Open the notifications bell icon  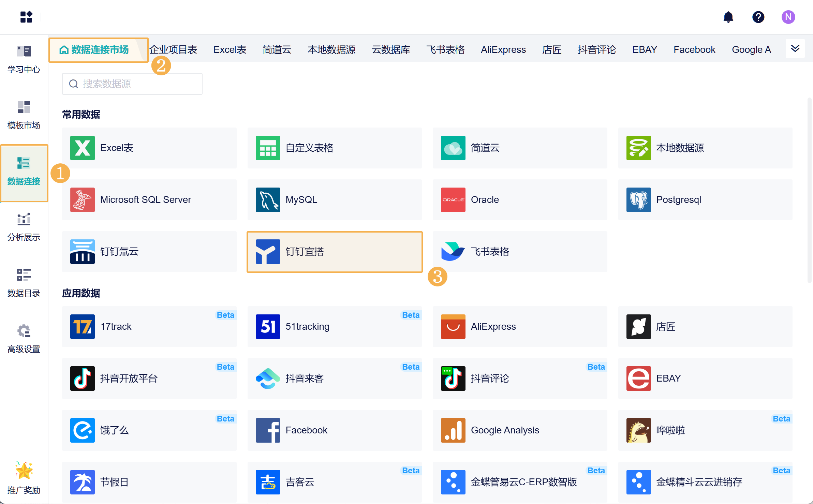[728, 17]
